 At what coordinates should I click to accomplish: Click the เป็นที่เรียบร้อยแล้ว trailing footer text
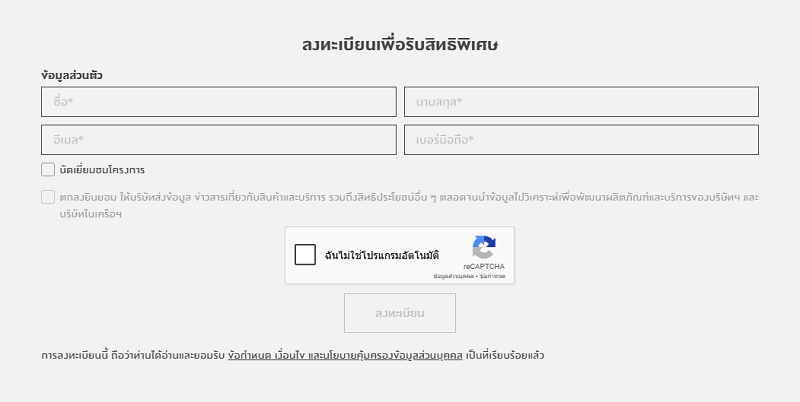pos(505,355)
